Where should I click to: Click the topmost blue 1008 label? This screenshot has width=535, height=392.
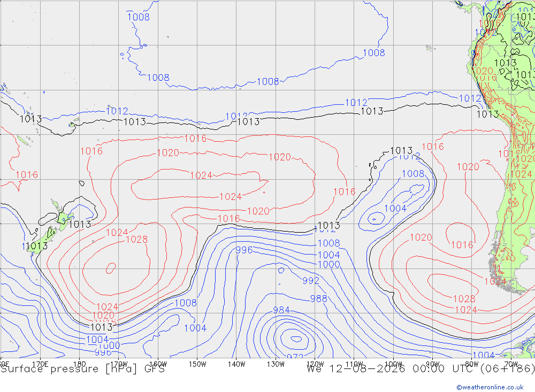(x=138, y=17)
